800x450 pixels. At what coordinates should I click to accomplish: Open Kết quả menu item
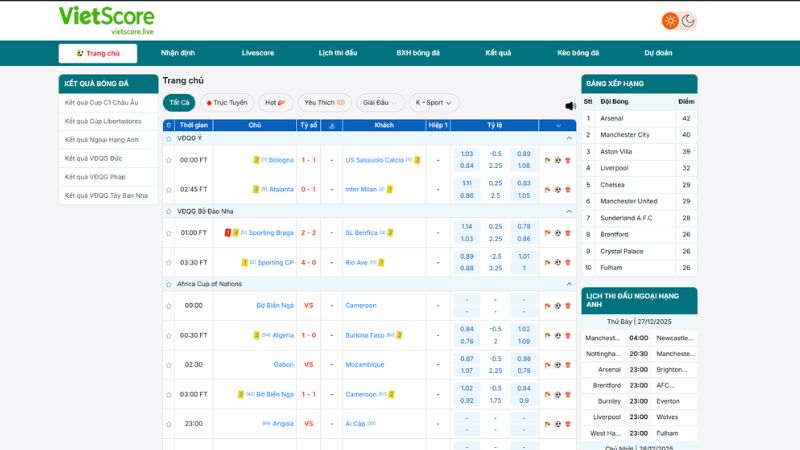point(498,53)
